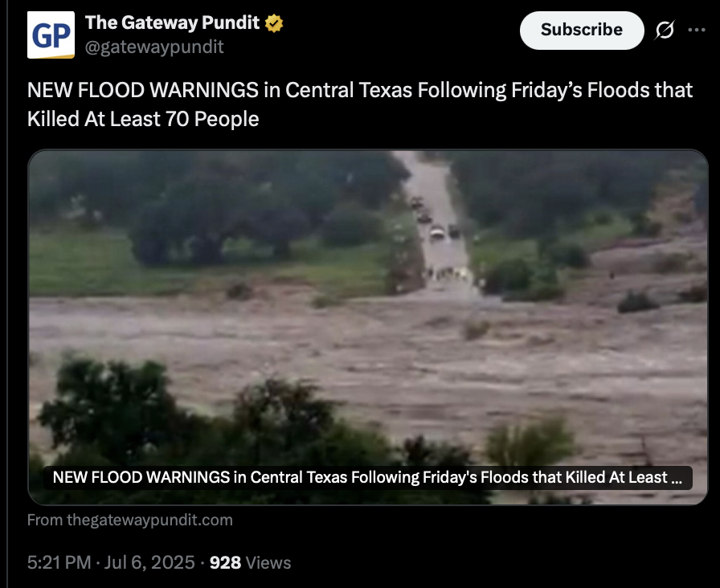Click the Killed At Least 70 People line
The width and height of the screenshot is (720, 588).
click(143, 119)
